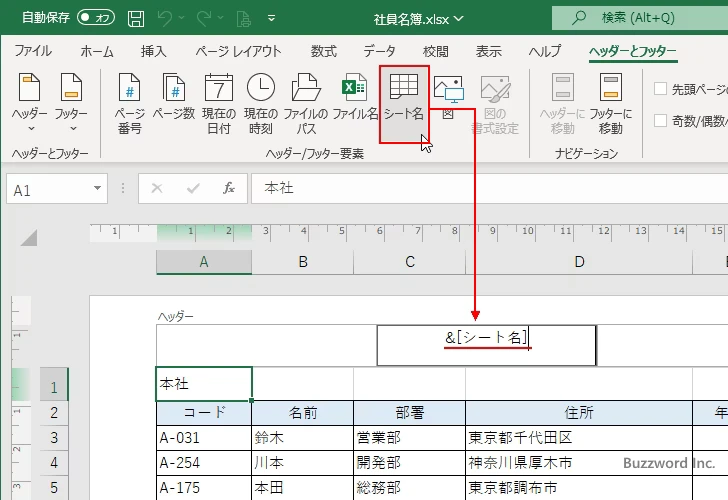Select cell containing 総務部

pos(410,487)
